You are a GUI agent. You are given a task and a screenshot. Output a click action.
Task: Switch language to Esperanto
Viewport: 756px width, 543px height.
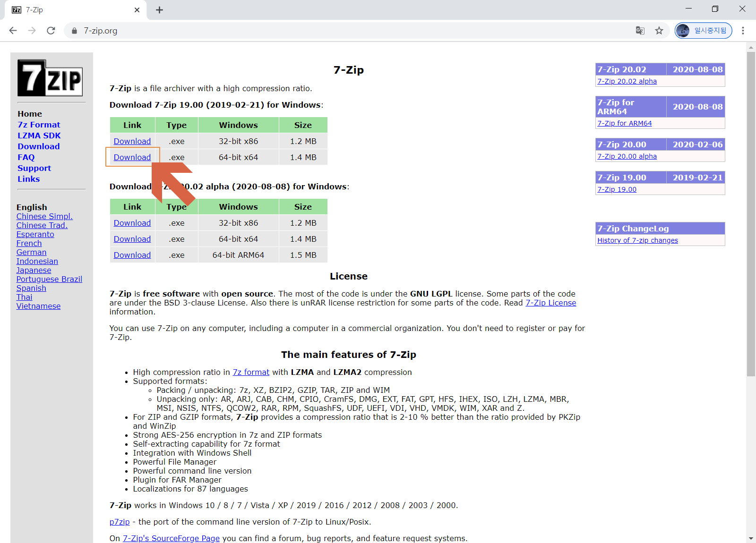click(35, 234)
